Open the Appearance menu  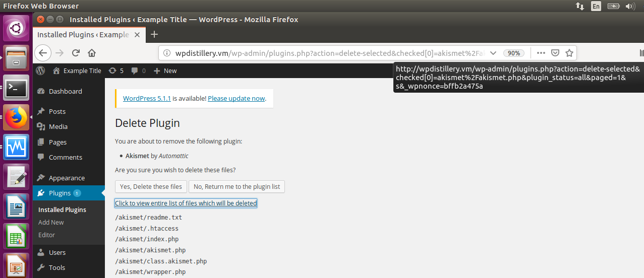click(x=69, y=178)
